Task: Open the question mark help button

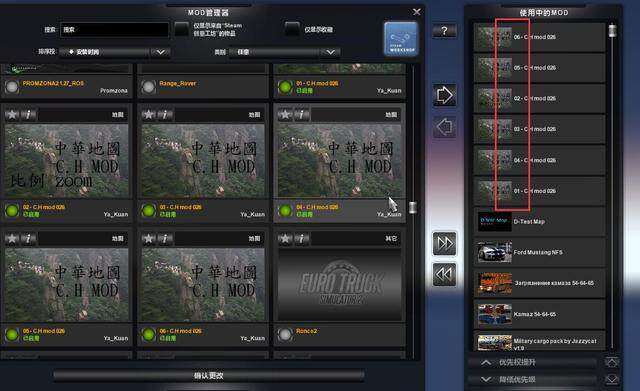Action: 444,31
